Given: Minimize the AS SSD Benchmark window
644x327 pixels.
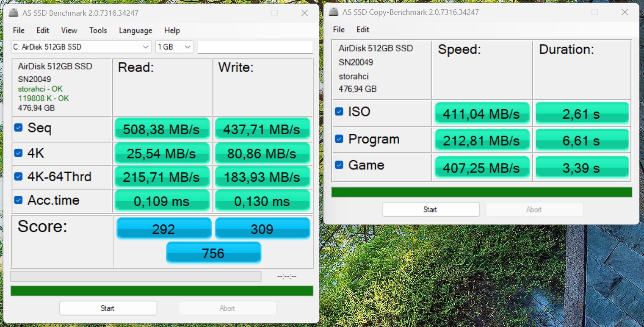Looking at the screenshot, I should 245,13.
